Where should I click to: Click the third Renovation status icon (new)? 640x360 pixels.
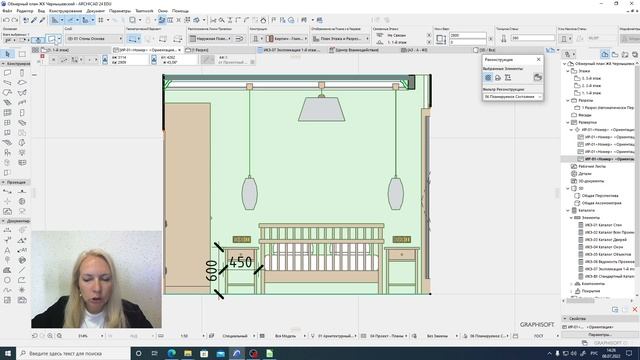click(x=508, y=78)
